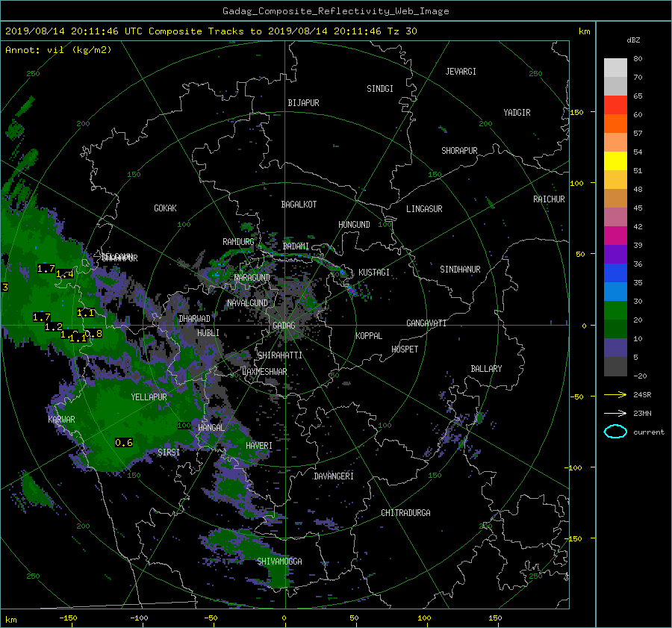Click the 0.8 VIL storm annotation
This screenshot has height=628, width=672.
pyautogui.click(x=94, y=334)
